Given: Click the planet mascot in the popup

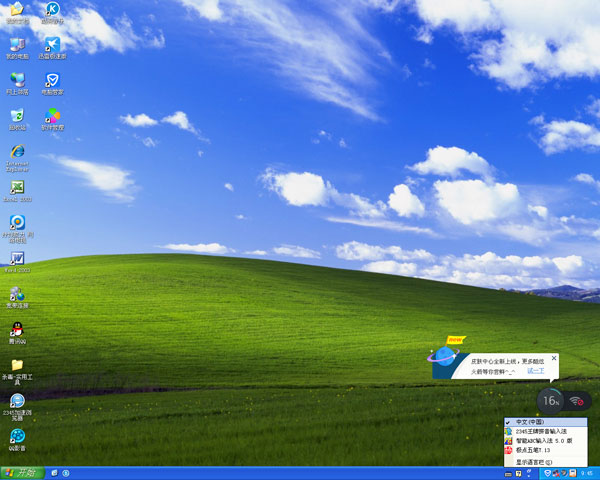Looking at the screenshot, I should coord(445,356).
